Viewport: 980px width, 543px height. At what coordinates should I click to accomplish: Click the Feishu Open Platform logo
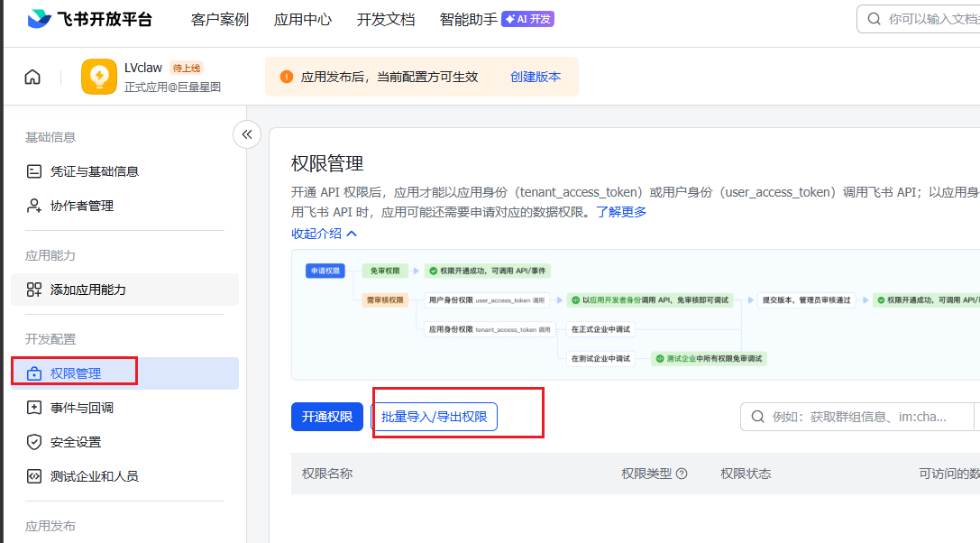pyautogui.click(x=89, y=19)
